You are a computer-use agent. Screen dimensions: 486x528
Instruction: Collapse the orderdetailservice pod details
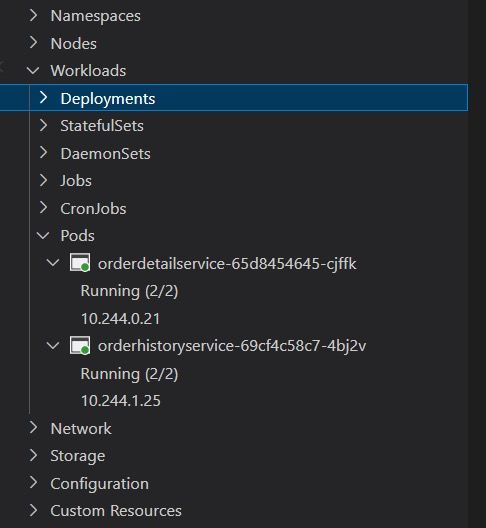(x=53, y=263)
